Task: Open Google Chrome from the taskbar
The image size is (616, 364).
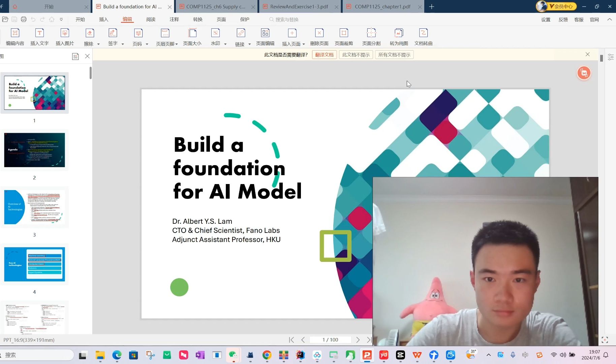Action: click(x=267, y=355)
